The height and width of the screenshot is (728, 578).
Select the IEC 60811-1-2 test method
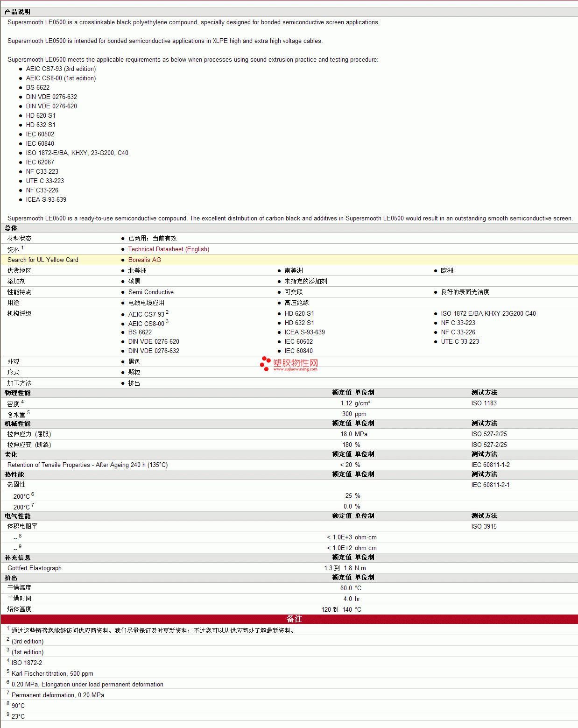click(x=491, y=465)
